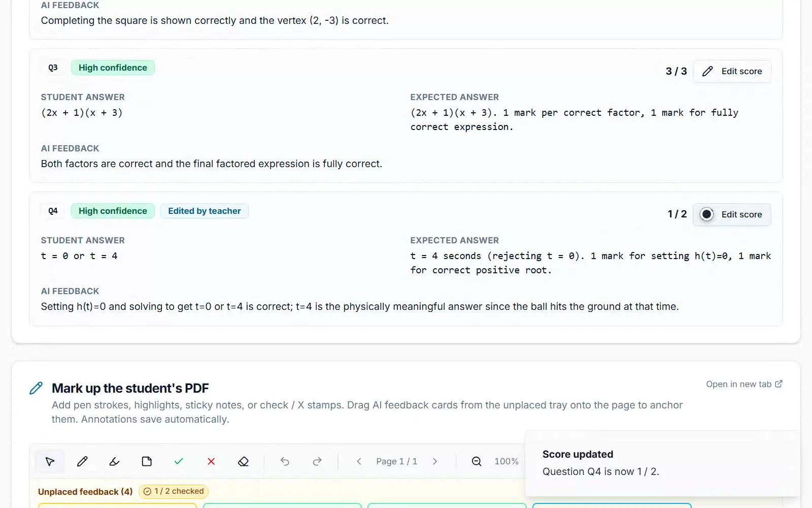Select the pointer tool in PDF toolbar
This screenshot has width=812, height=508.
[50, 461]
